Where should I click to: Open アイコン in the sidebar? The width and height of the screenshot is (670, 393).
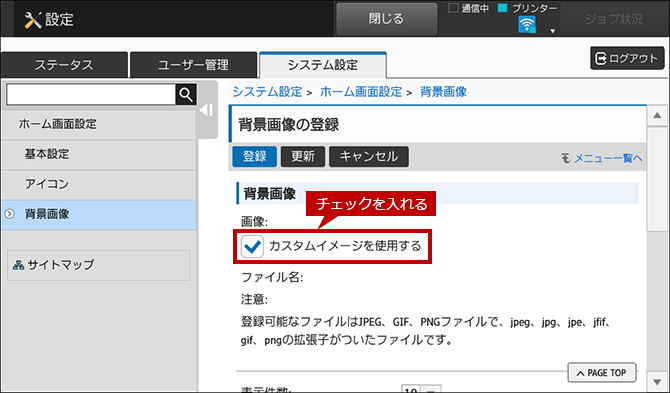pyautogui.click(x=99, y=184)
